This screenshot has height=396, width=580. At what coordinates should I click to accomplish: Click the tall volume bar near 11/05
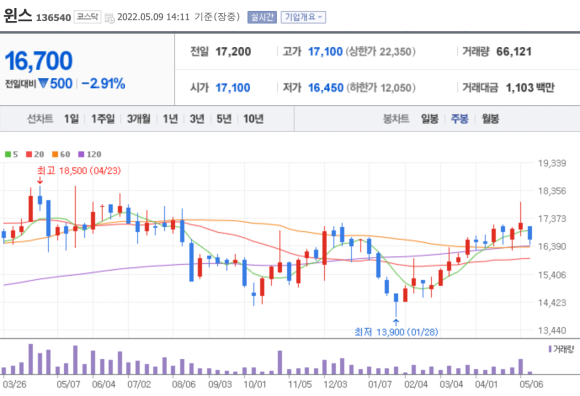[x=280, y=363]
